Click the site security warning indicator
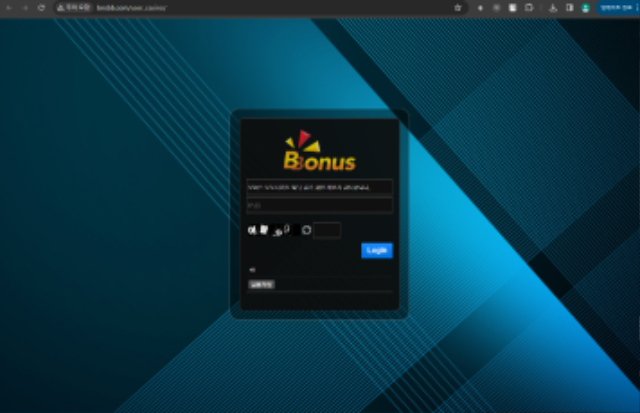Image resolution: width=640 pixels, height=413 pixels. [x=74, y=7]
